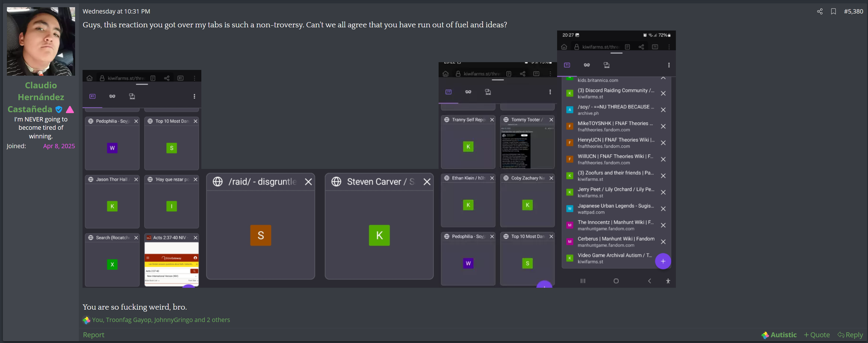Add this post to a multi-quote with +Quote
The image size is (868, 343).
(x=817, y=335)
